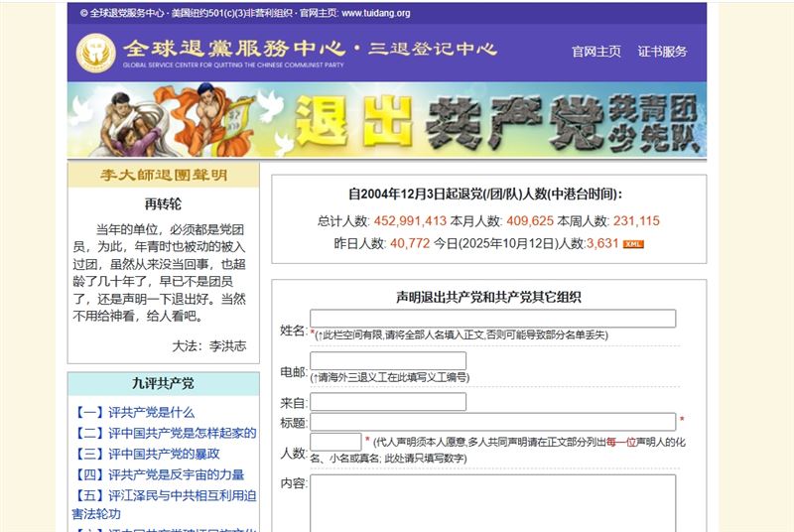Click the 电邮 email input field
This screenshot has width=794, height=532.
point(388,361)
